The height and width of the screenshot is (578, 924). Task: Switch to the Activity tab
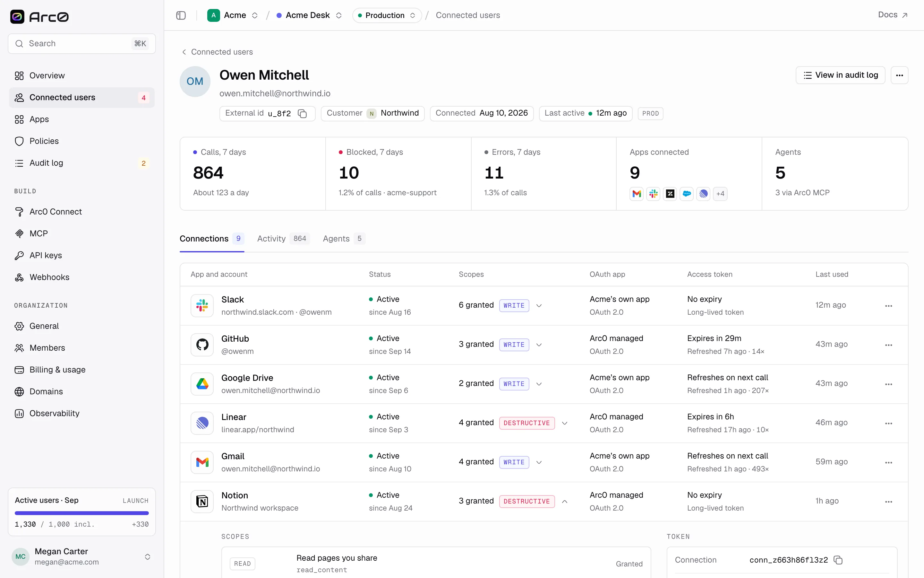(x=283, y=239)
